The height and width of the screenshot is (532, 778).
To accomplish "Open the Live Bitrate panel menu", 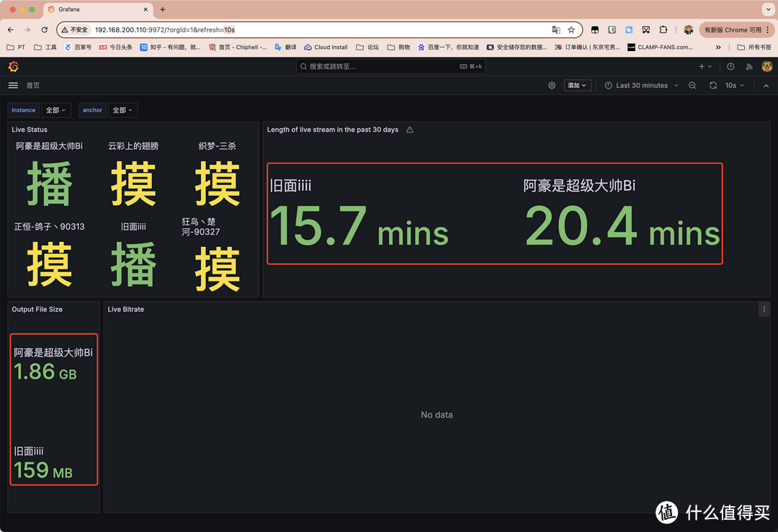I will click(764, 309).
